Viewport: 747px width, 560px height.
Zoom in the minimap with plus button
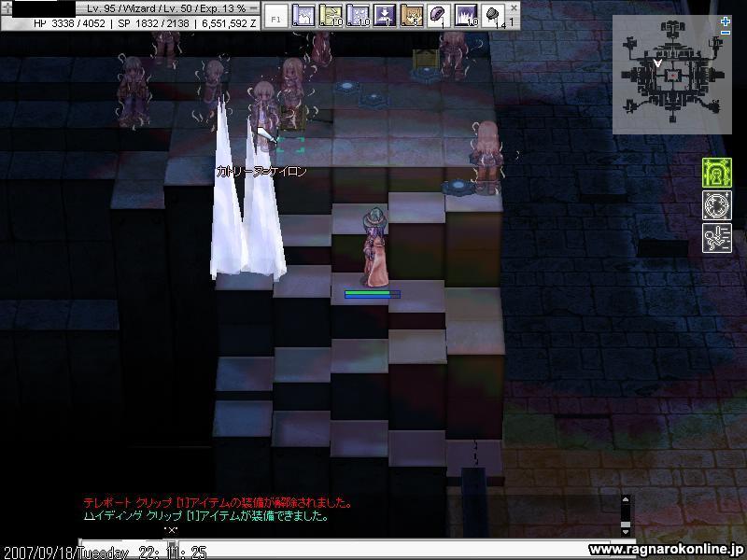pos(726,21)
